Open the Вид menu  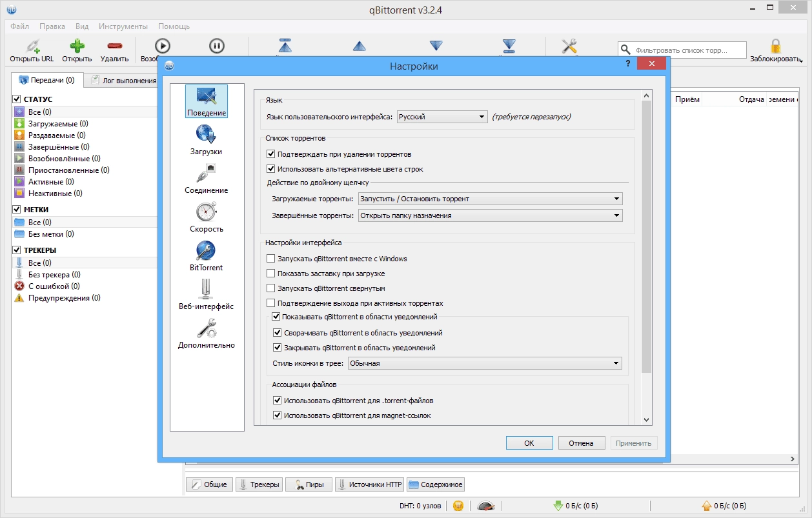(82, 26)
